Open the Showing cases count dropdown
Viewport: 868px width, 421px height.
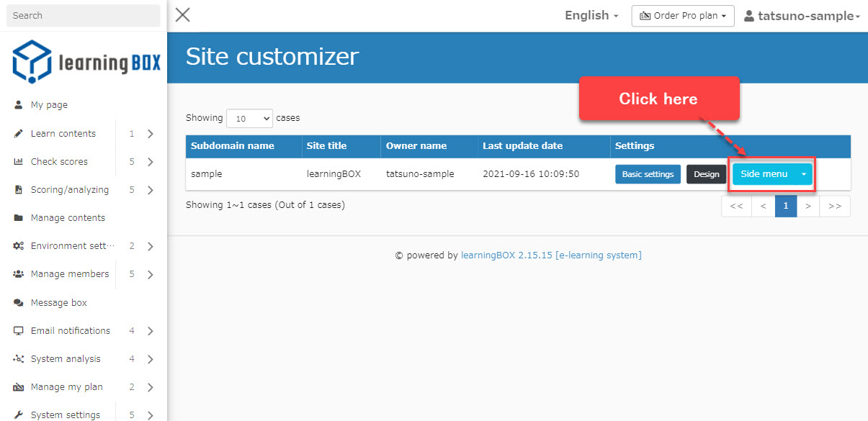coord(249,118)
